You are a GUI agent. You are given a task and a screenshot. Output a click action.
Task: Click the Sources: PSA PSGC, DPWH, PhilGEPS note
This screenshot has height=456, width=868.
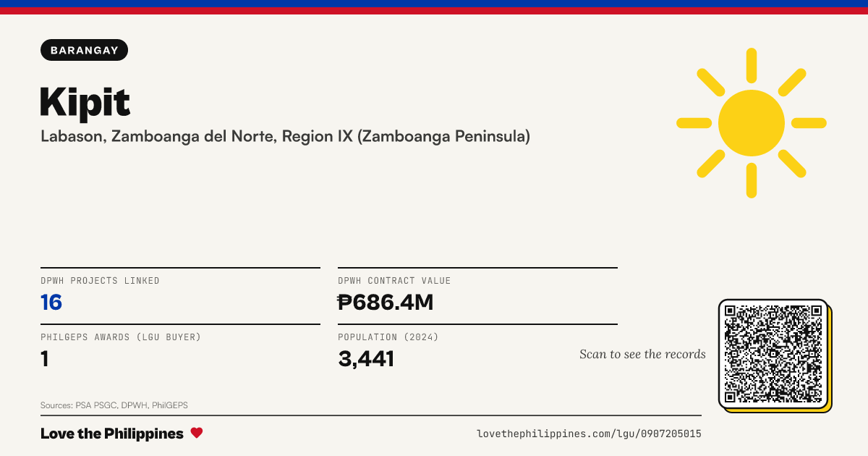click(x=114, y=405)
